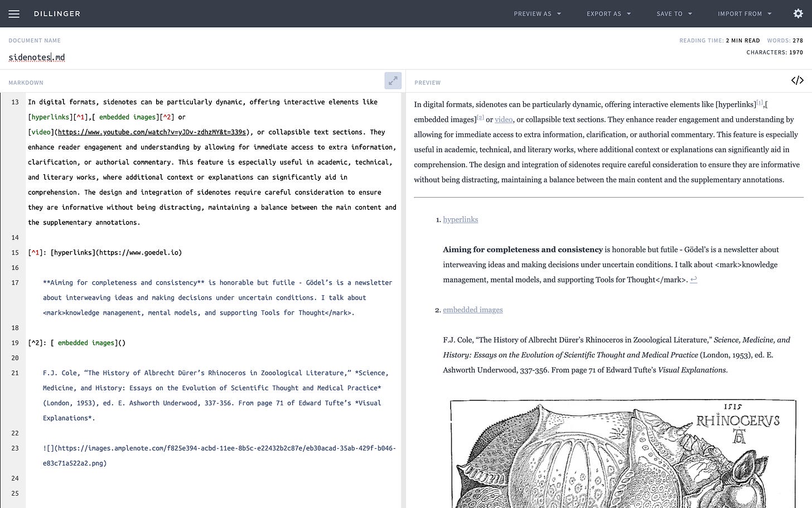Click the YouTube URL in the markdown editor
Viewport: 812px width, 508px height.
click(x=152, y=132)
